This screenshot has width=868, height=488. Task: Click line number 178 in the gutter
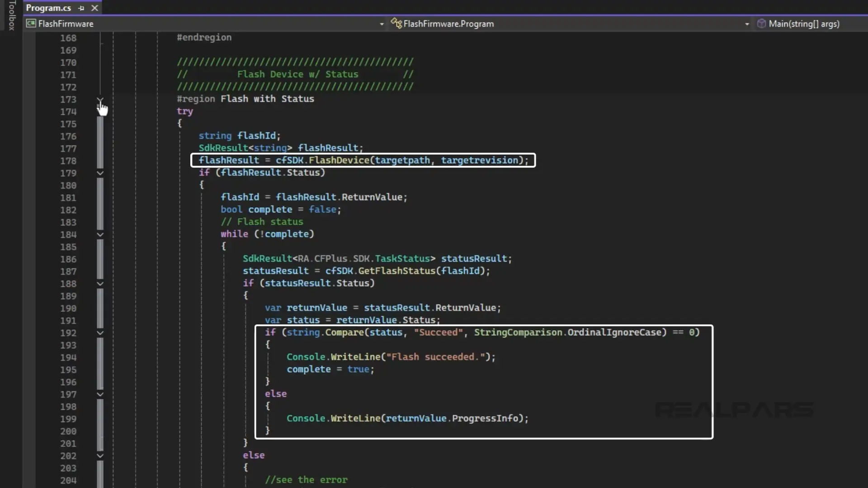[x=68, y=161]
